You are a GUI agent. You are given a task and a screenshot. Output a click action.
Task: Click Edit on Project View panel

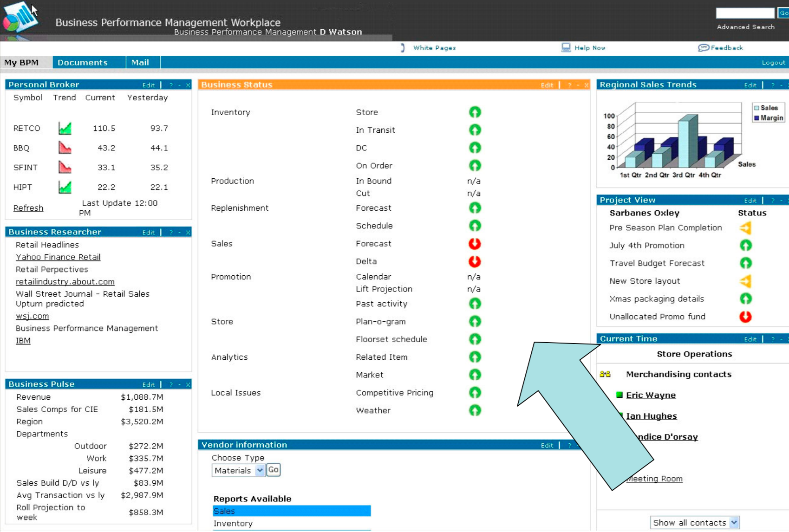750,201
